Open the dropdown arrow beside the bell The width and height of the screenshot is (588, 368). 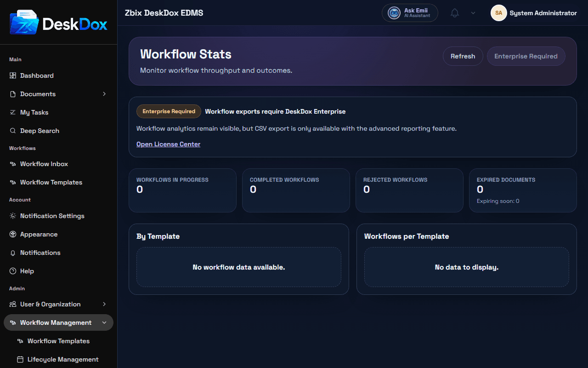point(473,13)
